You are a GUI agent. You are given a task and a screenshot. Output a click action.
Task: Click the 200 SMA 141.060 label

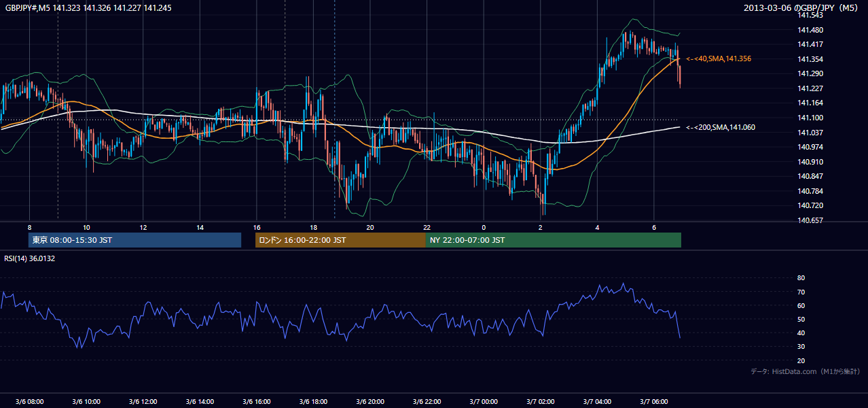(x=721, y=127)
